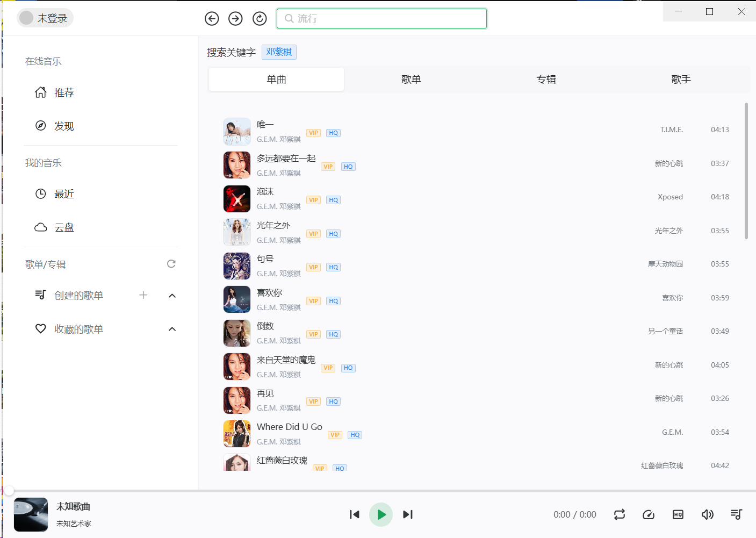Mute audio via the speaker icon
756x538 pixels.
coord(707,514)
